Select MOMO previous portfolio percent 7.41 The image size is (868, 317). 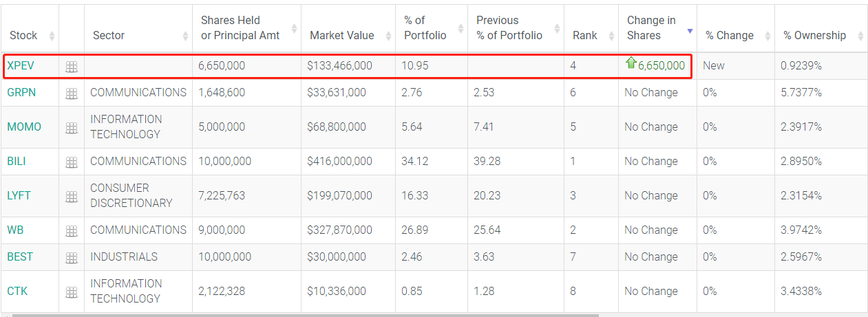coord(484,127)
